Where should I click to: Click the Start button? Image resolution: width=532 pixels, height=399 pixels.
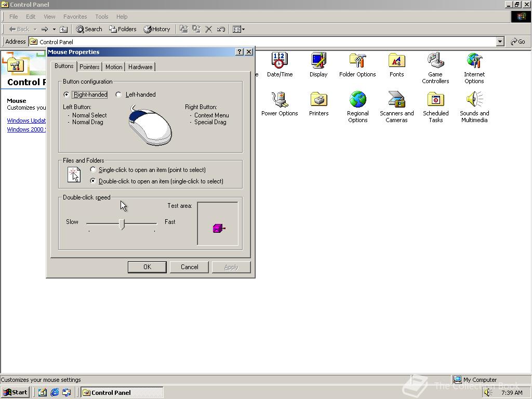tap(15, 393)
